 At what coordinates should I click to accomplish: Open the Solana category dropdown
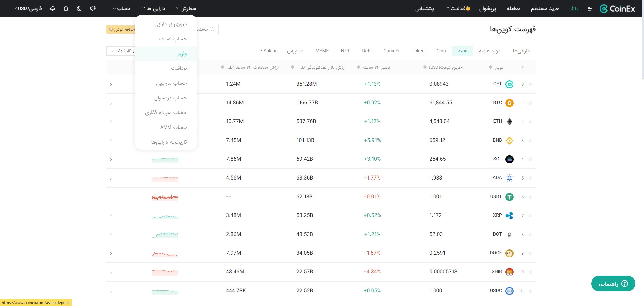[x=269, y=51]
